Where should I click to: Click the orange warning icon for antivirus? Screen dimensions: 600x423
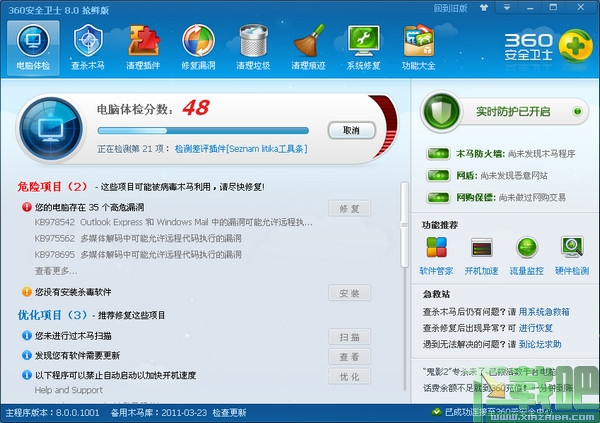tap(27, 292)
